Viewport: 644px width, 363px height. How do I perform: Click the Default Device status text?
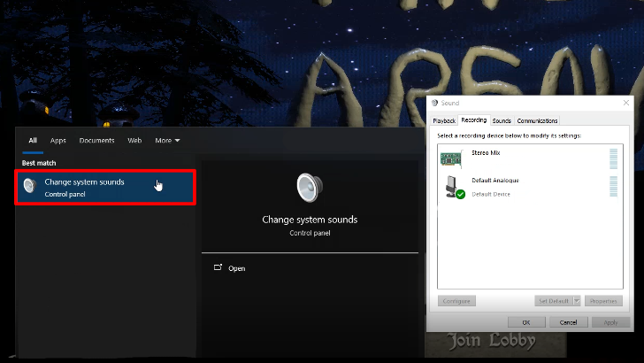click(x=491, y=194)
